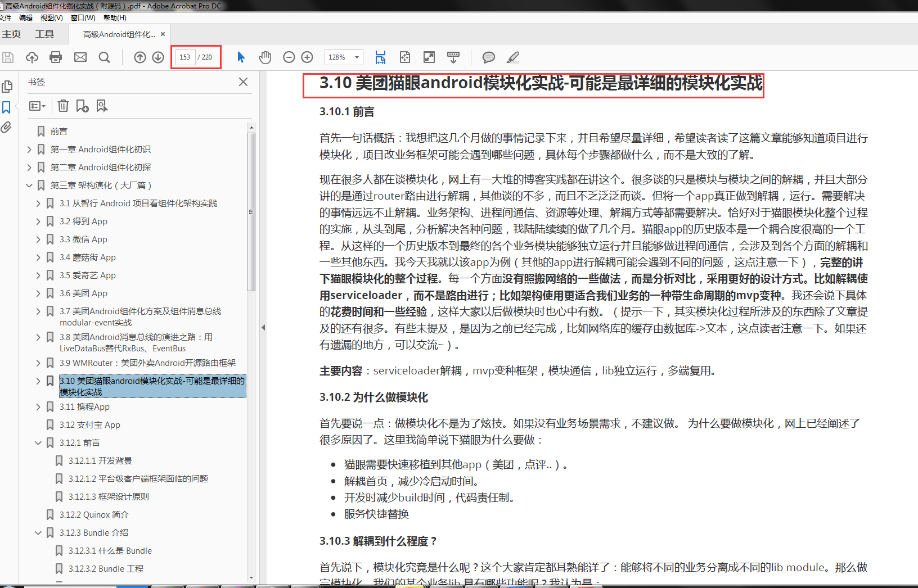
Task: Open the 编辑 menu
Action: (x=26, y=17)
